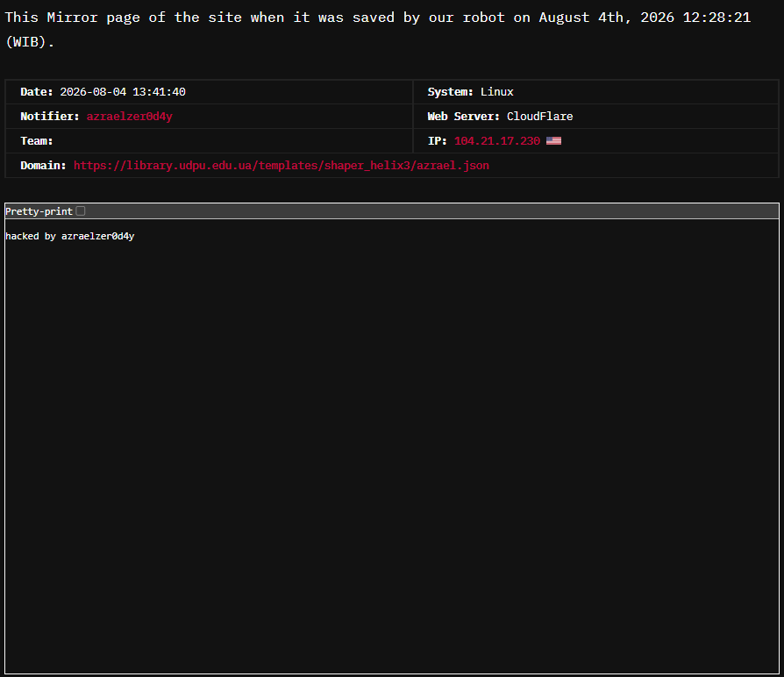
Task: Select the date value 2026-08-04 13:41:40
Action: pyautogui.click(x=123, y=92)
